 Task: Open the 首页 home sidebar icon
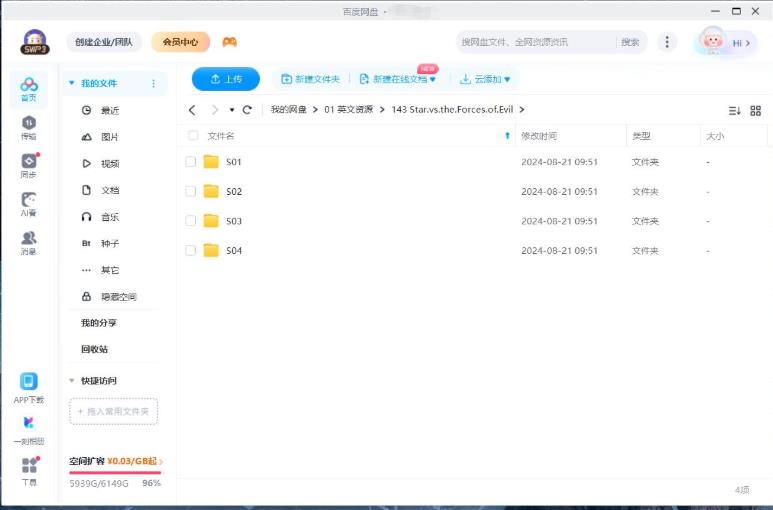pyautogui.click(x=29, y=89)
